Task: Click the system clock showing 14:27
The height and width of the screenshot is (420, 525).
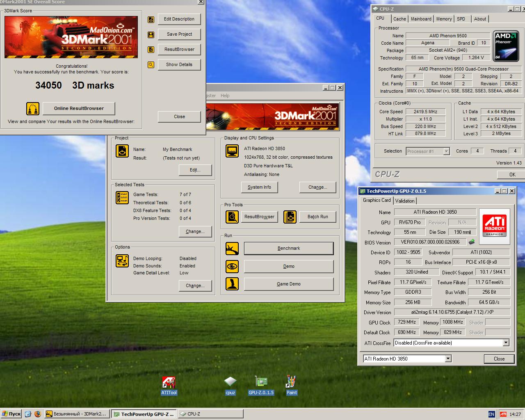Action: click(x=515, y=414)
